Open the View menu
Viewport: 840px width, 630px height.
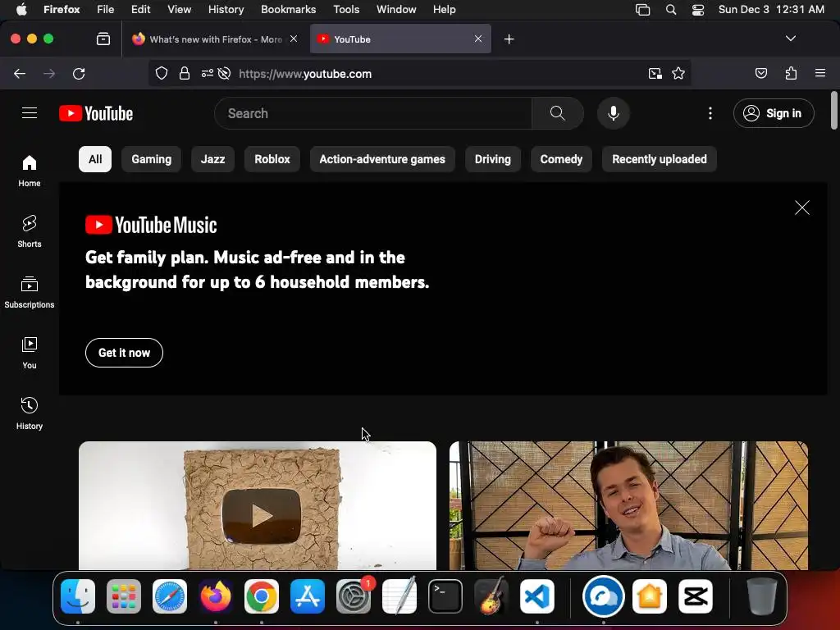pos(179,10)
